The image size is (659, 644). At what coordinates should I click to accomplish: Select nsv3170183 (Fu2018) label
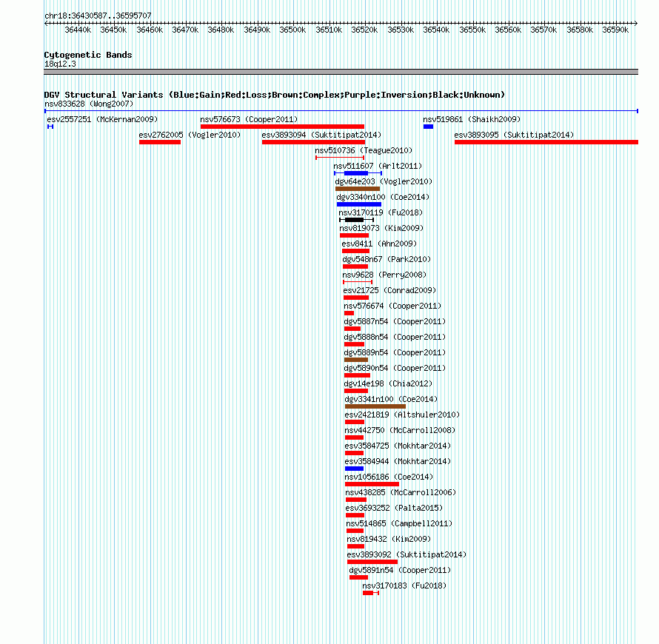coord(404,586)
